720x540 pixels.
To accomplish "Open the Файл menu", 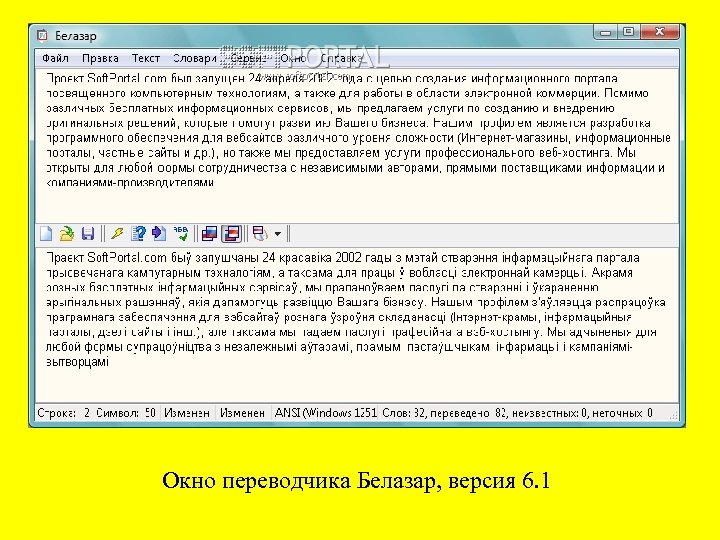I will (x=55, y=58).
